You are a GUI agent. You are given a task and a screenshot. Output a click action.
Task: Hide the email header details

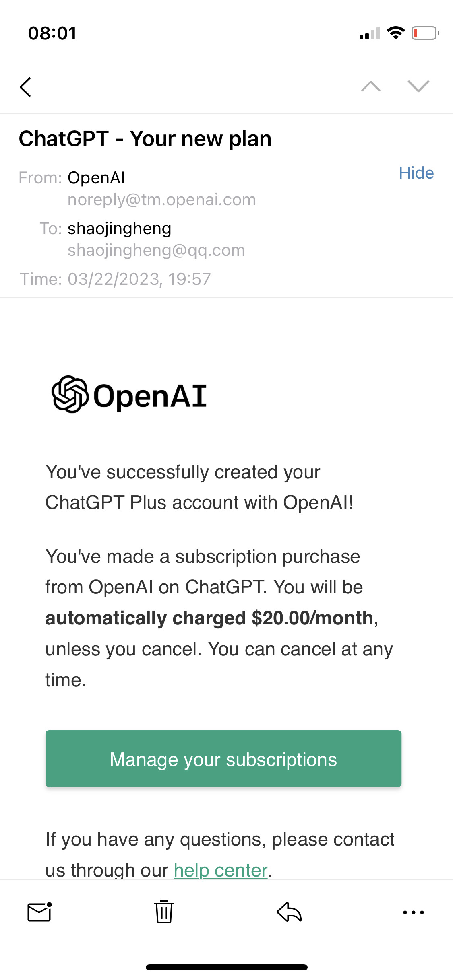[x=416, y=173]
